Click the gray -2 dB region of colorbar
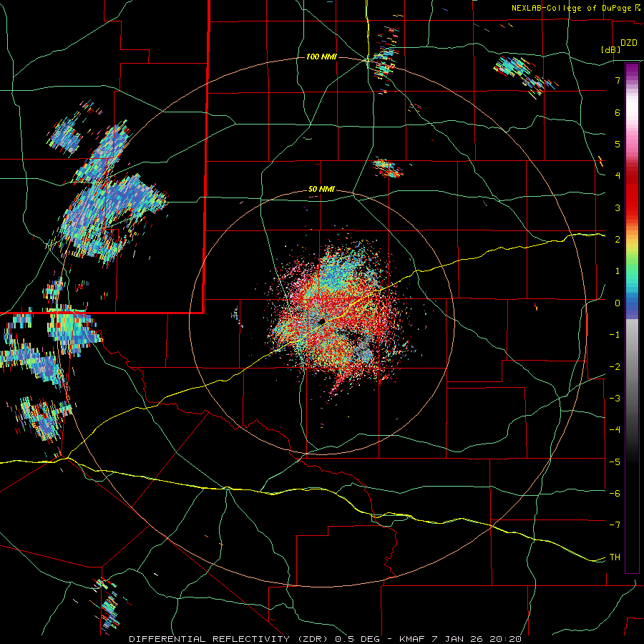This screenshot has width=644, height=644. tap(632, 366)
